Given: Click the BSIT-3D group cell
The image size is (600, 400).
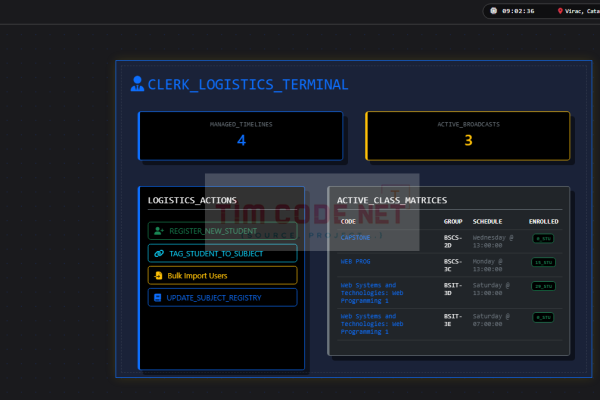Looking at the screenshot, I should tap(453, 289).
